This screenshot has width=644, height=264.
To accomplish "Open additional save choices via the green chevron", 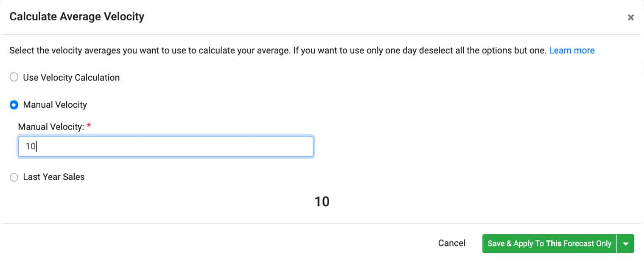I will click(x=626, y=243).
